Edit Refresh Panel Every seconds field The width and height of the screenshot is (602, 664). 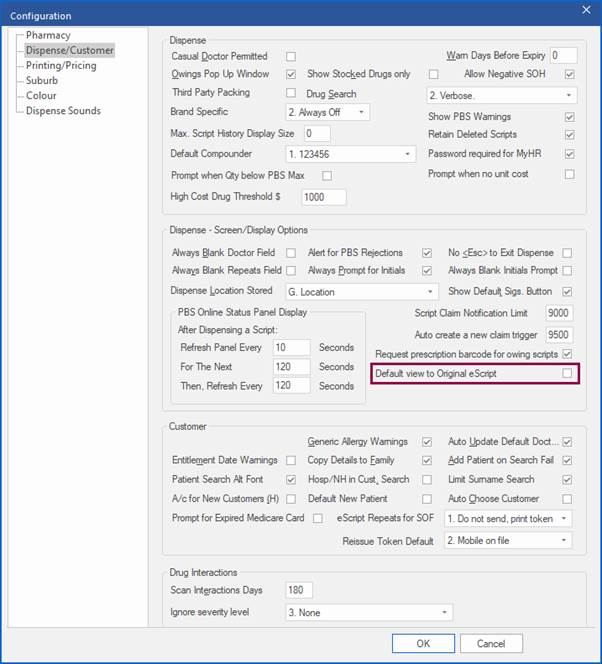291,347
